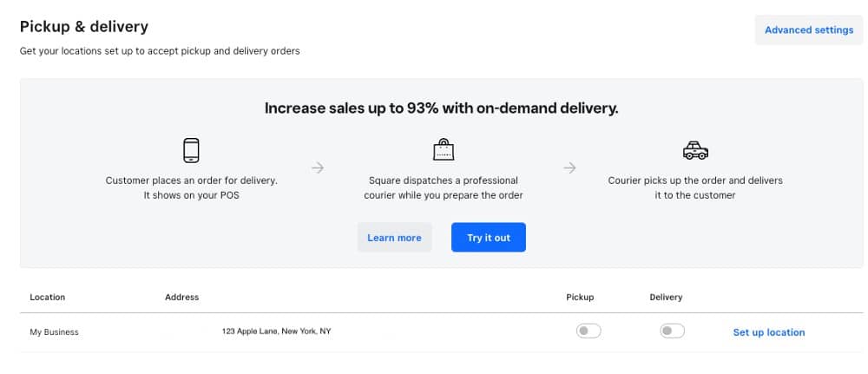Click the Delivery column header
The width and height of the screenshot is (868, 374).
pyautogui.click(x=666, y=297)
